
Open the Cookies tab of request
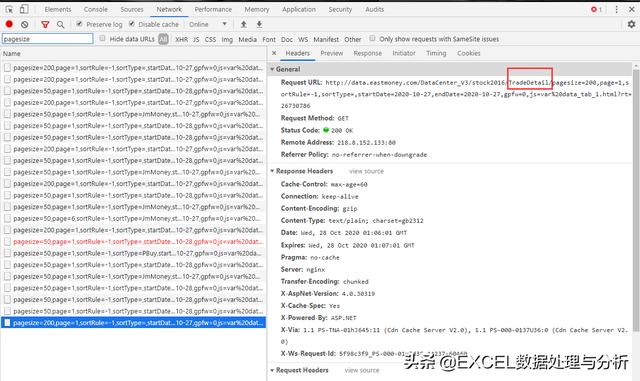point(469,53)
